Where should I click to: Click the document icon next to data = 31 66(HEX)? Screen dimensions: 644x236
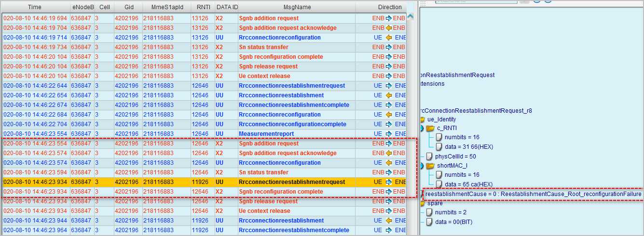click(x=439, y=147)
